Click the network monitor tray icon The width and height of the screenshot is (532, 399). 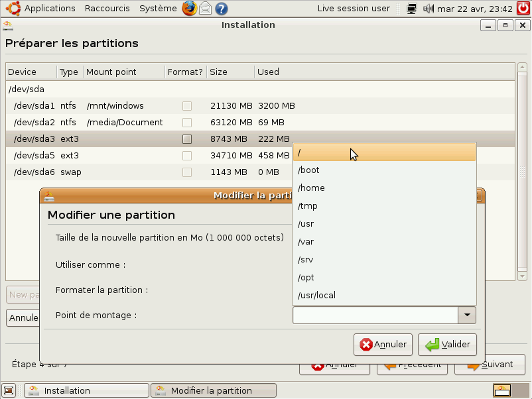point(411,9)
